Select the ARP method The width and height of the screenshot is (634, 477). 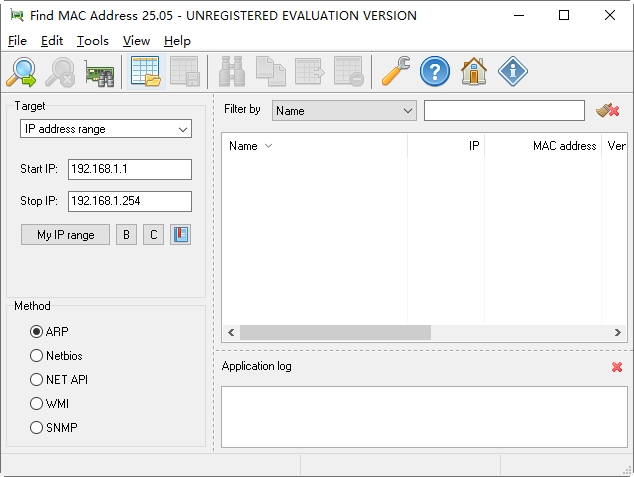pos(49,331)
